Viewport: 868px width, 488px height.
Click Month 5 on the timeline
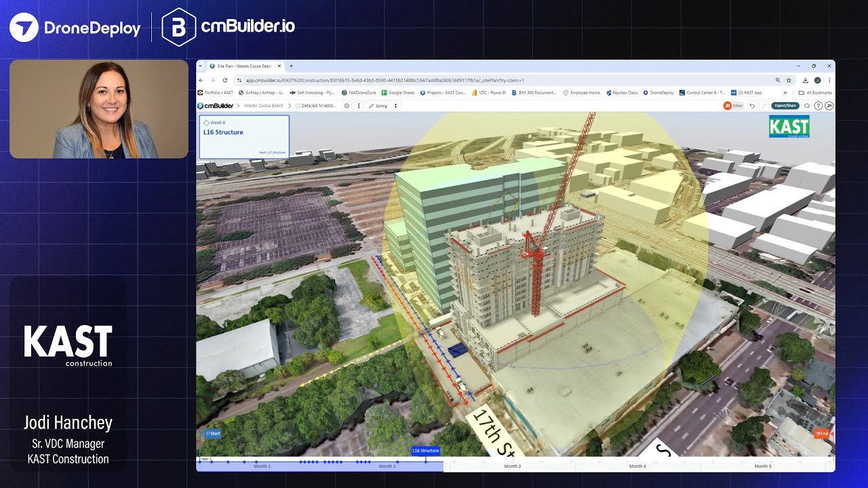[762, 466]
